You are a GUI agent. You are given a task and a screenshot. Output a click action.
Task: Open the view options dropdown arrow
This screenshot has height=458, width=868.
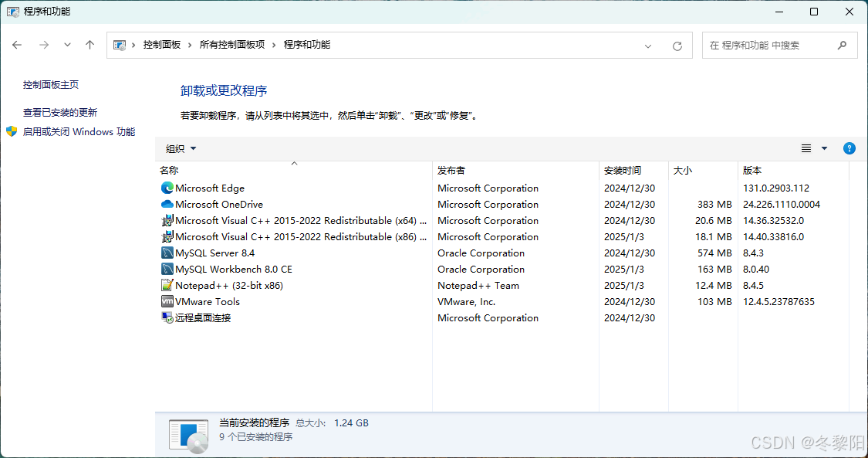coord(824,148)
